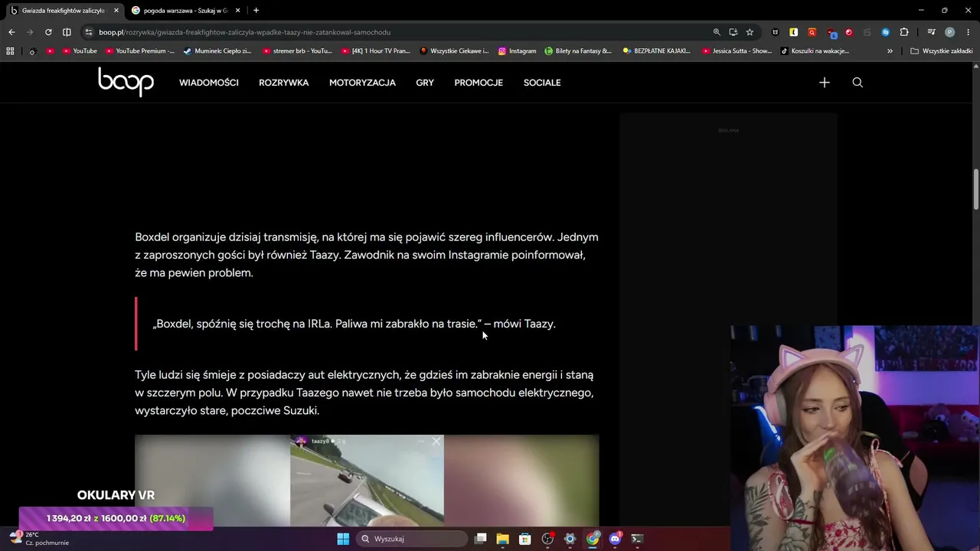The width and height of the screenshot is (980, 551).
Task: Open the Muminek: Ciepło bookmark
Action: tap(217, 51)
